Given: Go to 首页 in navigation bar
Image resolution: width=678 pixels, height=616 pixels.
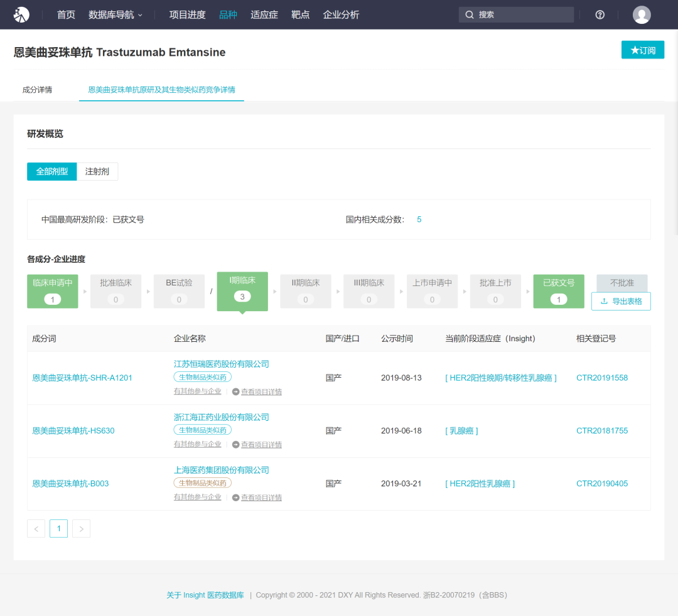Looking at the screenshot, I should tap(66, 14).
